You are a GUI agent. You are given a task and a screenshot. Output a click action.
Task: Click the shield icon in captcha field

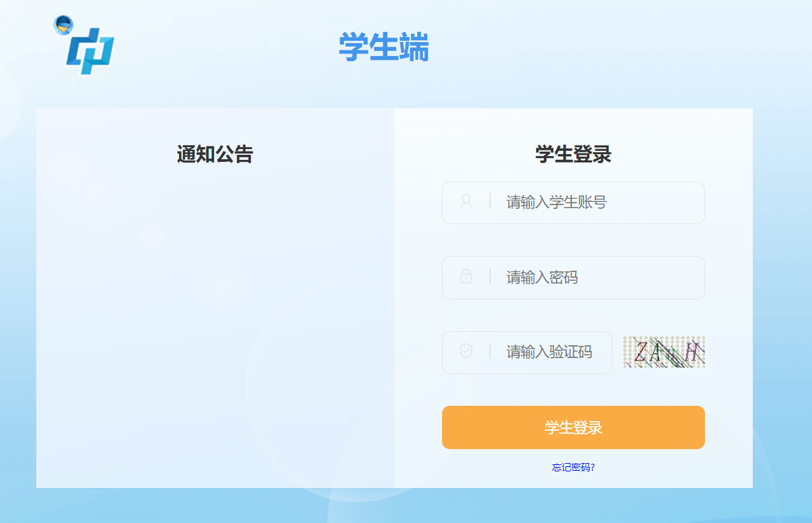pyautogui.click(x=466, y=351)
